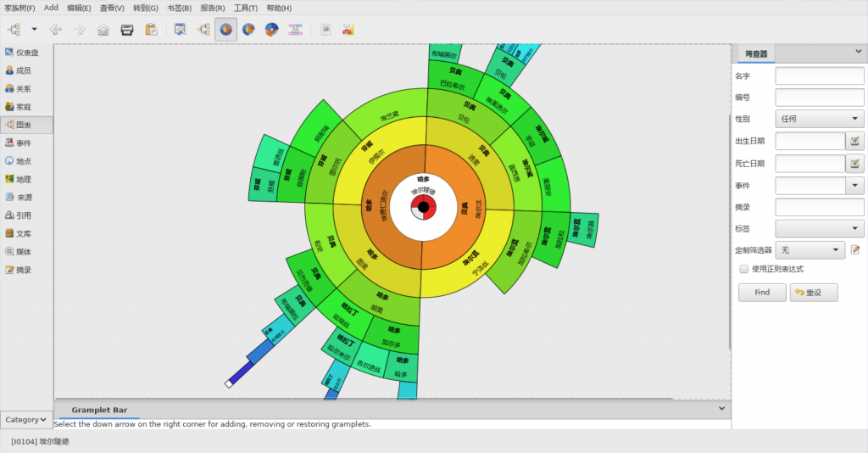The width and height of the screenshot is (868, 453).
Task: Click the go back arrow icon
Action: coord(56,30)
